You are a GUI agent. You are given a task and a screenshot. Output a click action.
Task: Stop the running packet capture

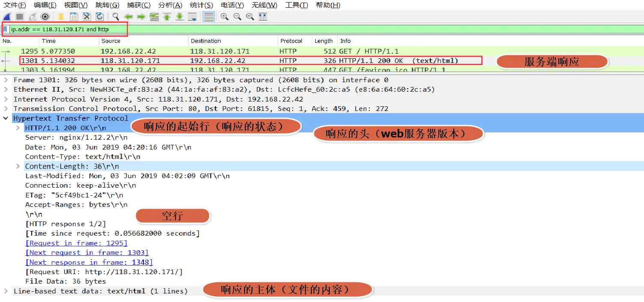click(20, 17)
